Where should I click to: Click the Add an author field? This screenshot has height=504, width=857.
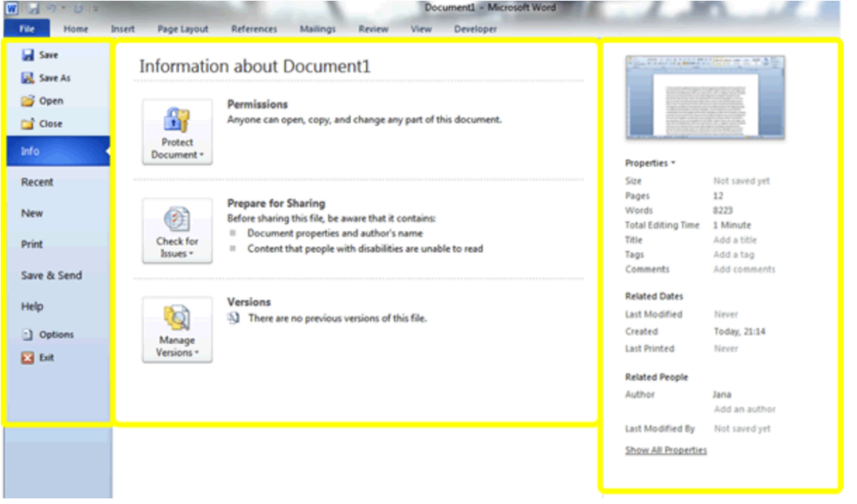[x=745, y=410]
